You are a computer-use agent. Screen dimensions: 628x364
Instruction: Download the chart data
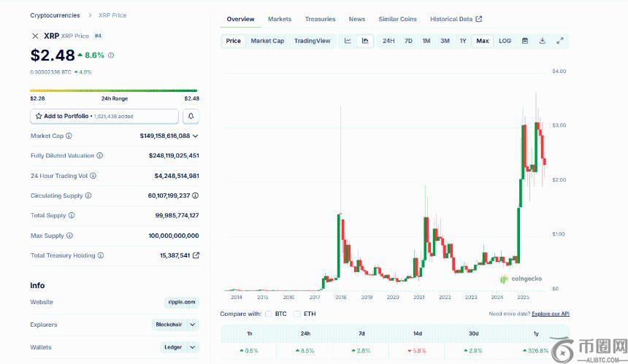tap(542, 41)
